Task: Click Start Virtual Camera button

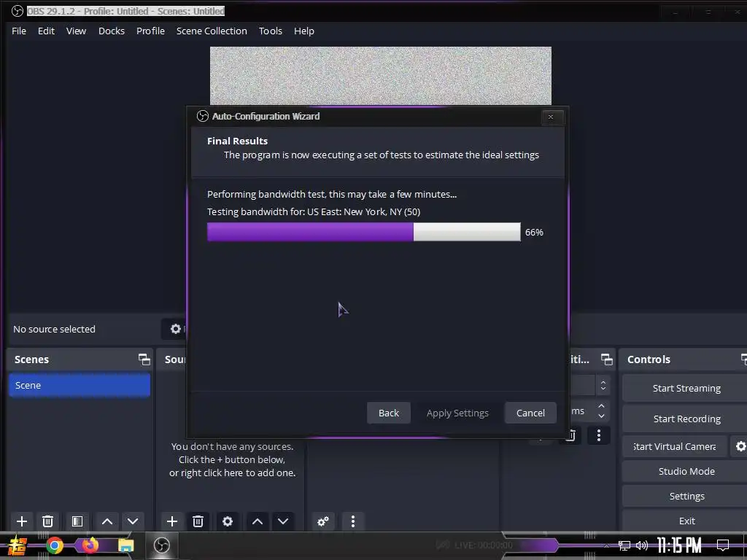Action: coord(675,446)
